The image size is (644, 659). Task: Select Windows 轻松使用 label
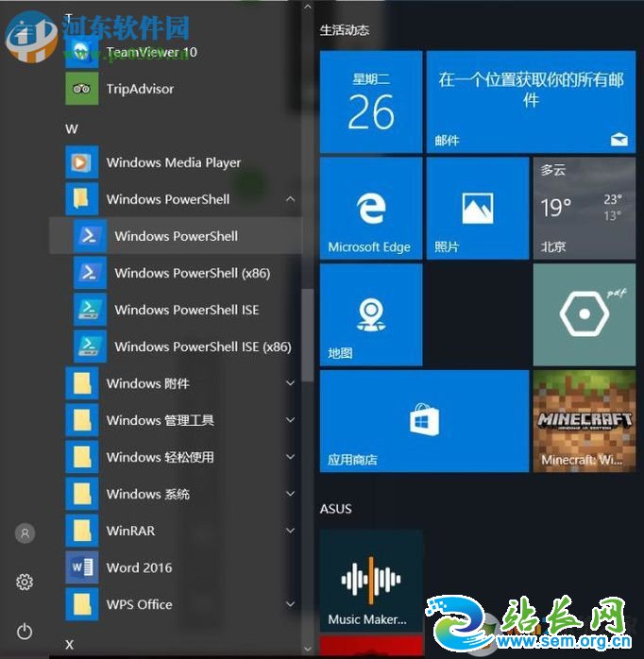coord(161,457)
